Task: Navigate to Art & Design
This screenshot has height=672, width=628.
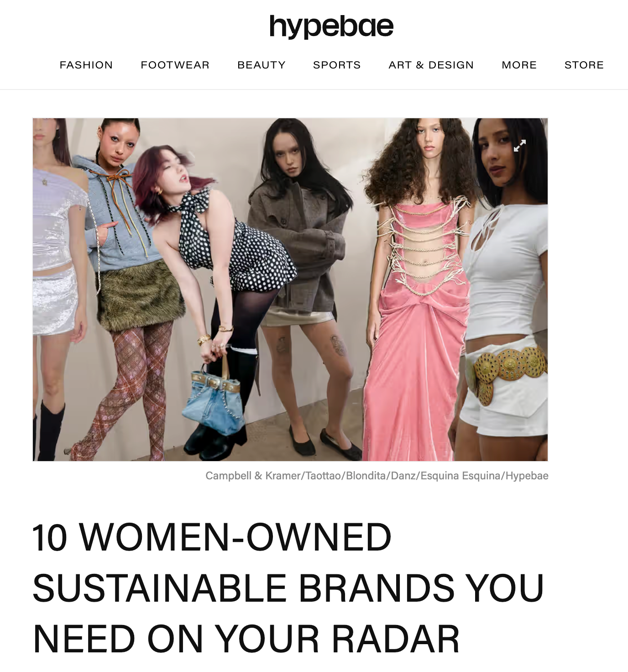Action: [x=431, y=65]
